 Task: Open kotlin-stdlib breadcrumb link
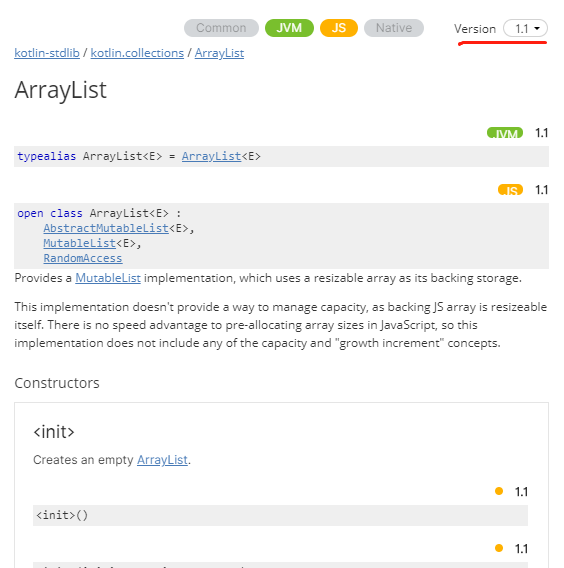coord(47,53)
